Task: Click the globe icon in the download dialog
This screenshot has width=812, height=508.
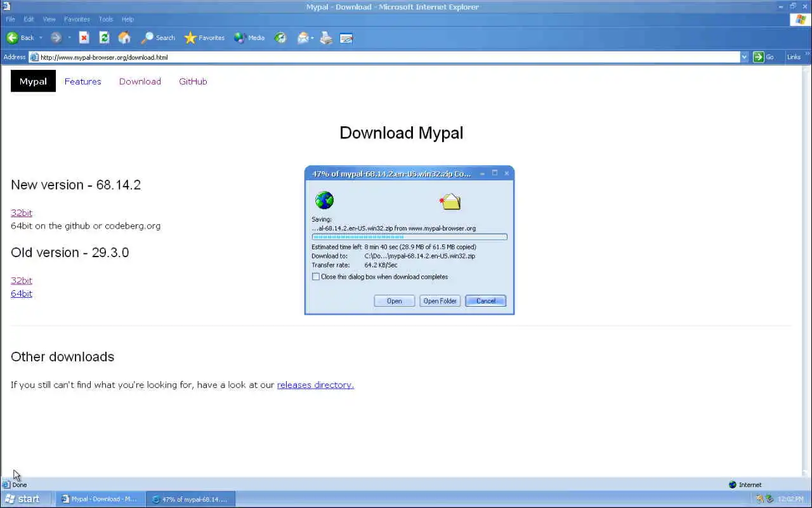Action: click(324, 201)
